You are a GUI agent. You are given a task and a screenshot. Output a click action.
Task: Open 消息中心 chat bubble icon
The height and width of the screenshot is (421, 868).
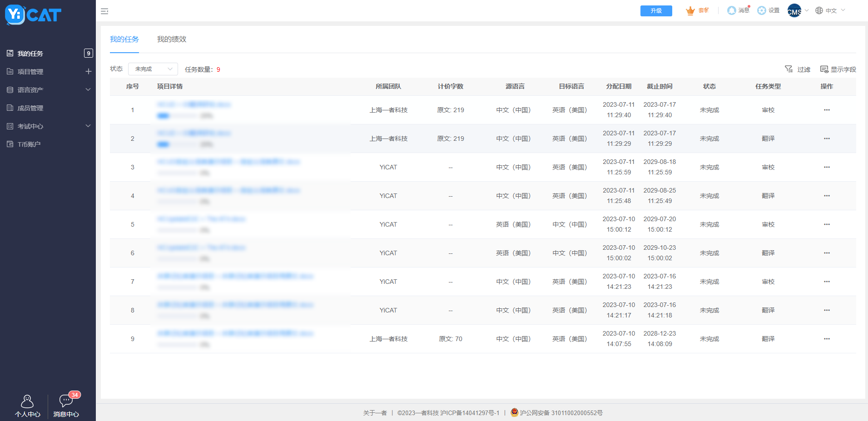coord(66,401)
